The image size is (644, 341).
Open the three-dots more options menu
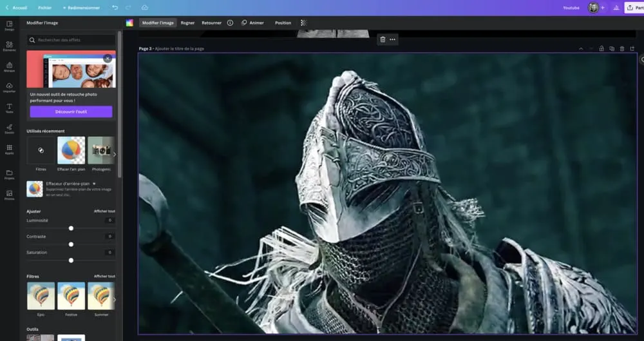click(x=393, y=39)
